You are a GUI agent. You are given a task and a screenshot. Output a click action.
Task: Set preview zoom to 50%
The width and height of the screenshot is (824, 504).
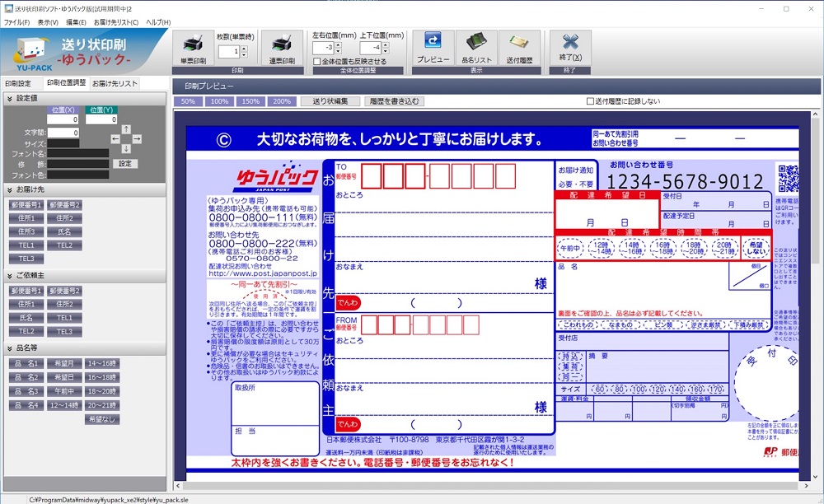[188, 101]
